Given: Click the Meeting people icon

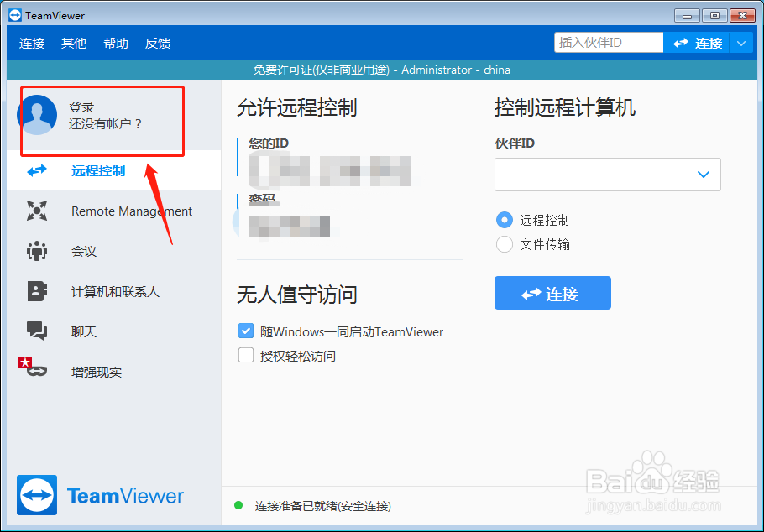Looking at the screenshot, I should point(37,251).
